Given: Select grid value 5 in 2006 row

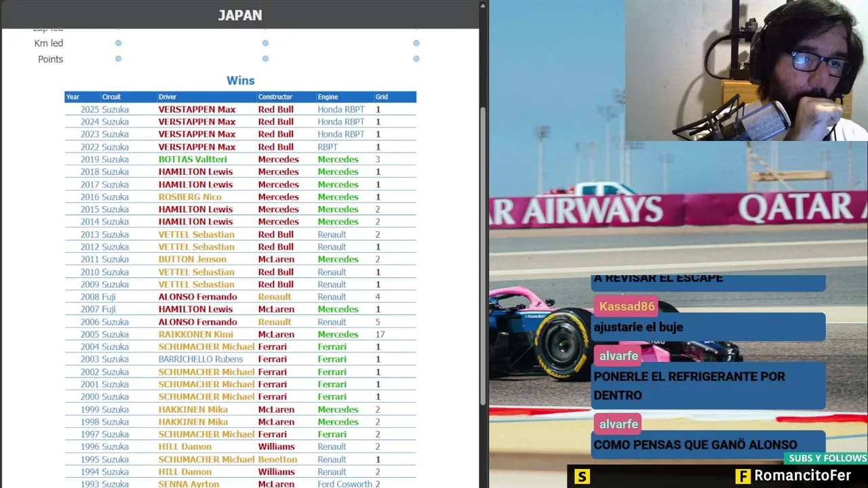Looking at the screenshot, I should pyautogui.click(x=378, y=322).
